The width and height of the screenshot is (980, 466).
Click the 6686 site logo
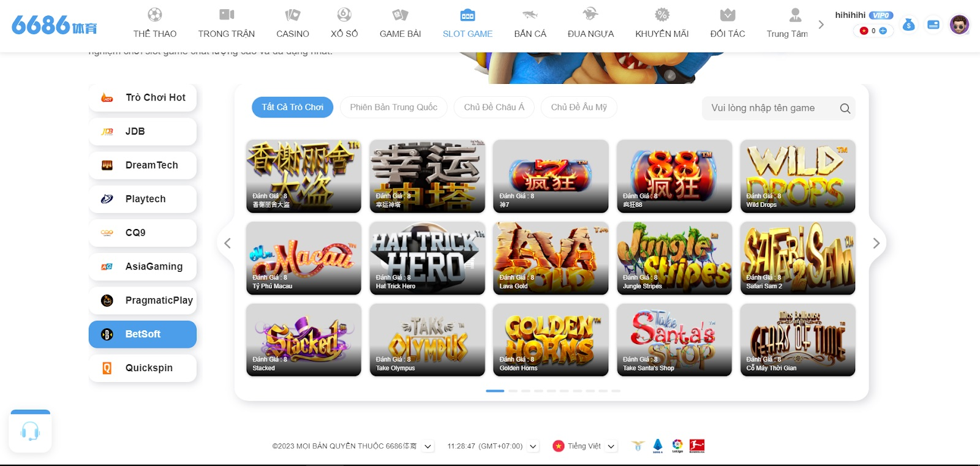pos(54,25)
